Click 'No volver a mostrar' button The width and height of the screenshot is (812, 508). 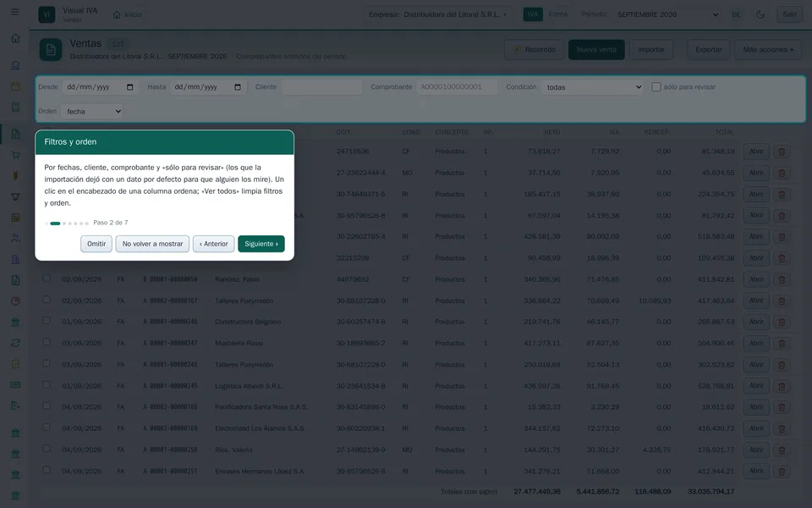153,244
